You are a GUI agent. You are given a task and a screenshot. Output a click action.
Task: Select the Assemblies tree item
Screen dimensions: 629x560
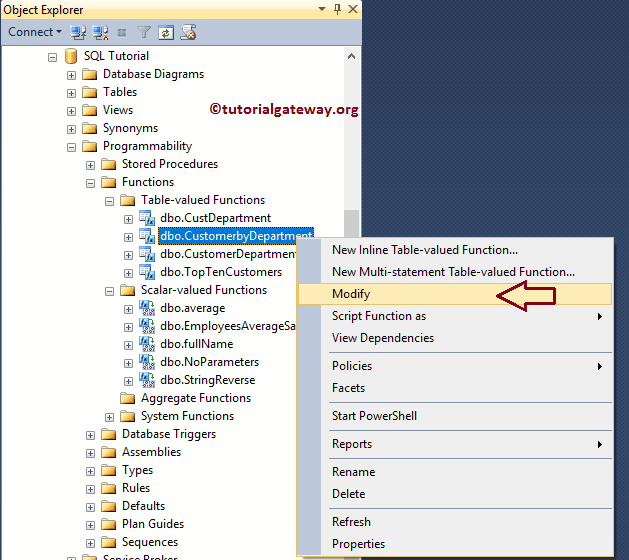tap(151, 452)
